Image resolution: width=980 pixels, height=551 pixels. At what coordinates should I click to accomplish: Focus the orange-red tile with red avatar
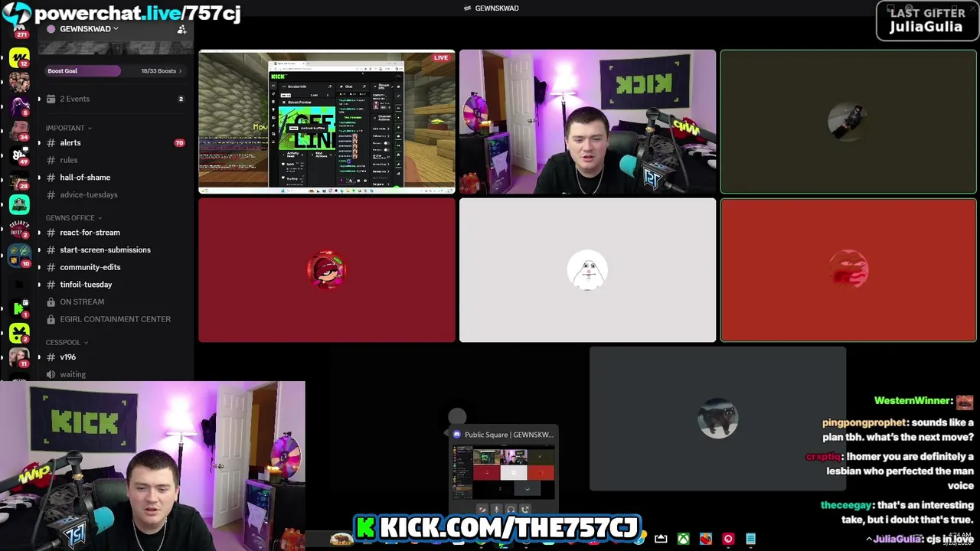(848, 270)
